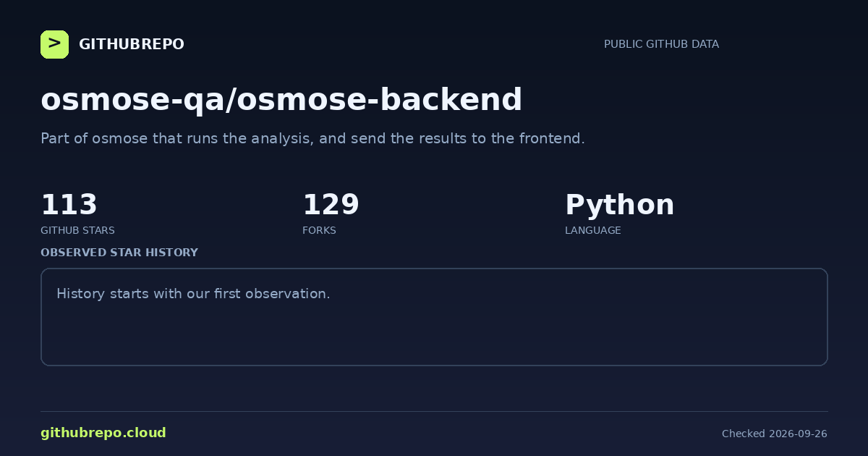This screenshot has width=868, height=456.
Task: Click the OBSERVED STAR HISTORY heading
Action: click(x=119, y=253)
